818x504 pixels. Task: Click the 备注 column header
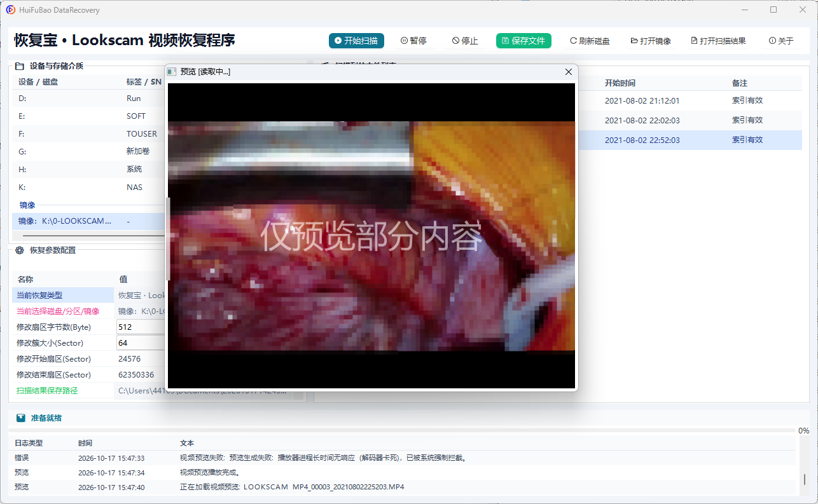pos(740,83)
